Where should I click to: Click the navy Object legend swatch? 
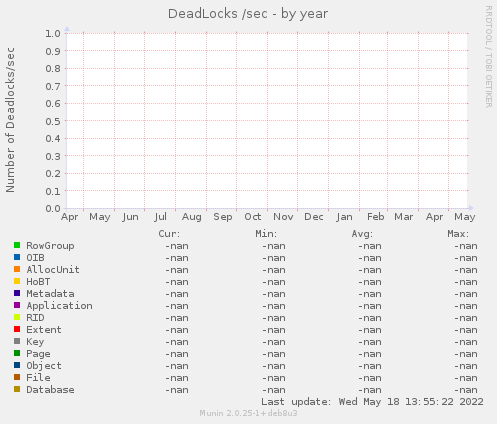(x=17, y=365)
